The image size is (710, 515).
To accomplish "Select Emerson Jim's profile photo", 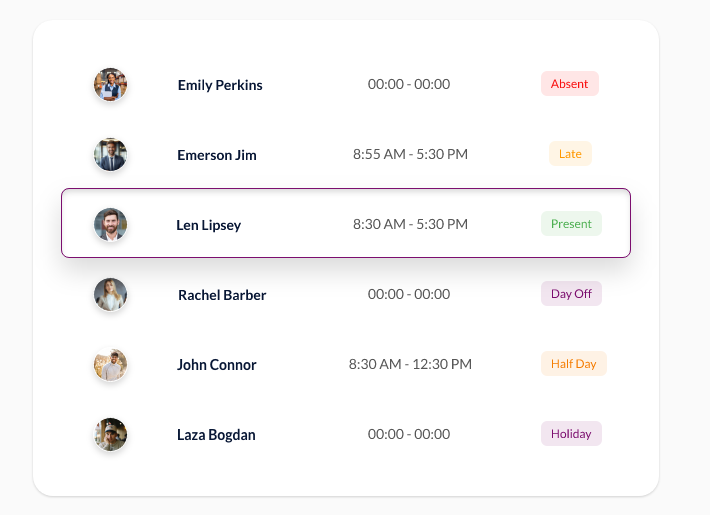I will pos(110,154).
